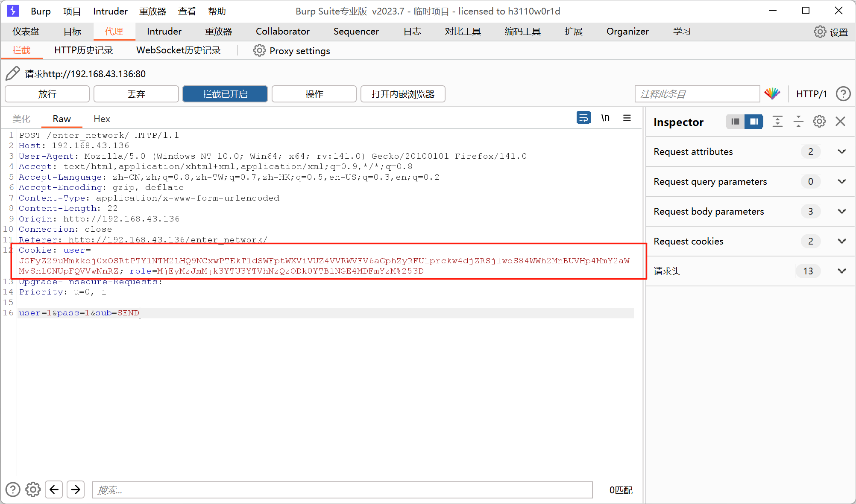The image size is (856, 504).
Task: Switch to 仪表盘 tab
Action: tap(26, 32)
